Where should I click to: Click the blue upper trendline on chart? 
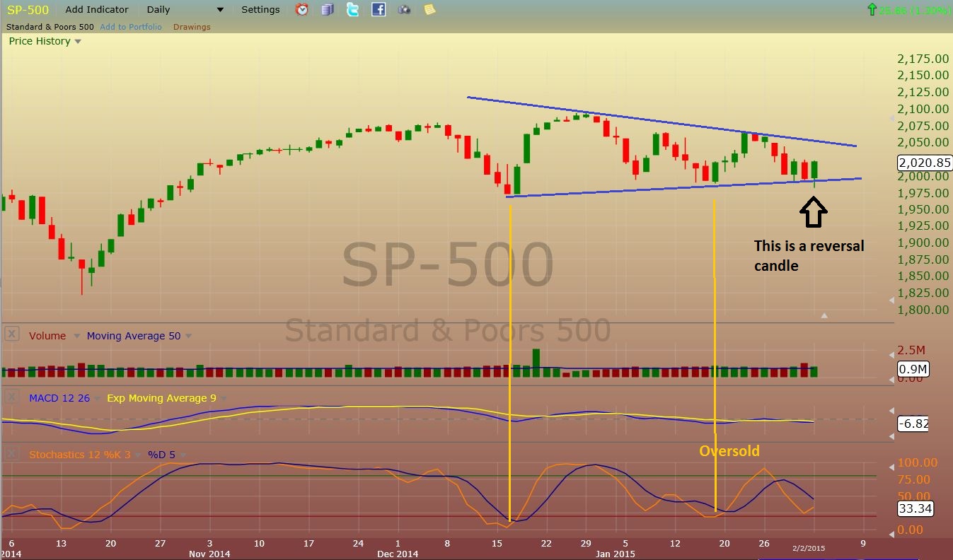[x=662, y=122]
